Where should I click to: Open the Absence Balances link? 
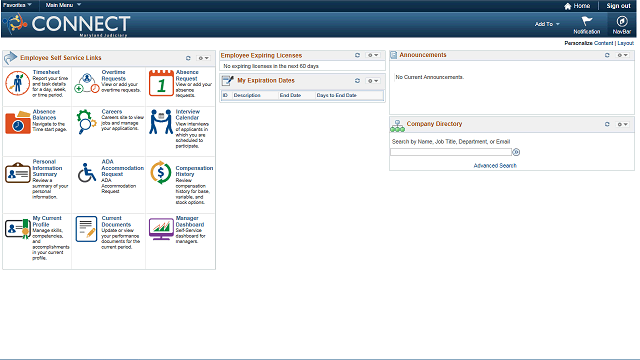[x=44, y=114]
